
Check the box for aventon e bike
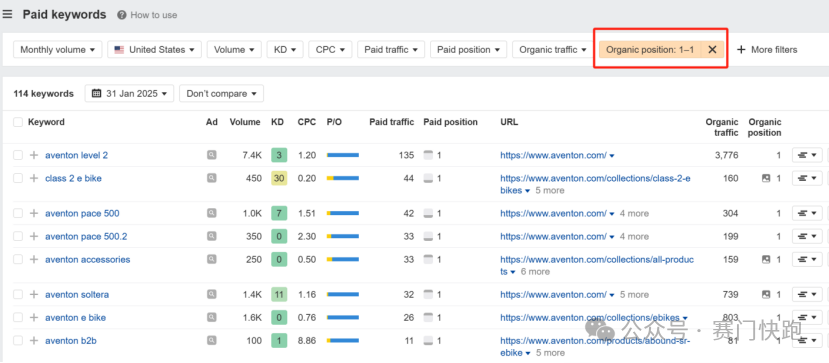click(x=18, y=318)
